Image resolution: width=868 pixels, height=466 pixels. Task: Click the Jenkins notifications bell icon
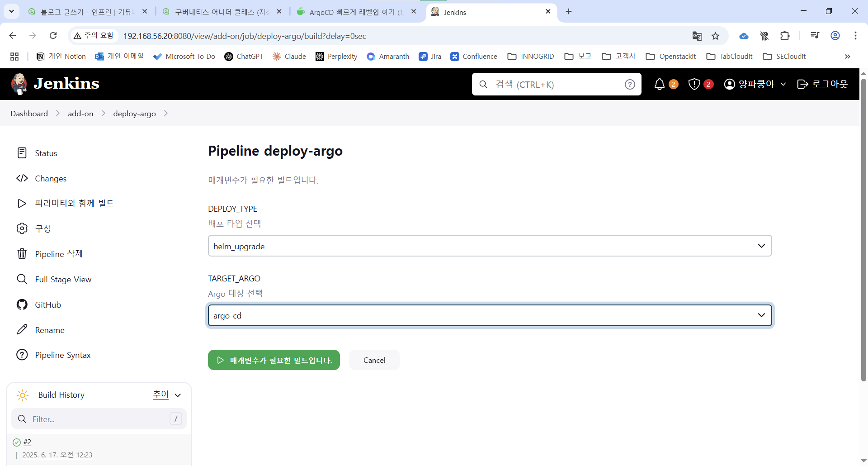tap(660, 84)
